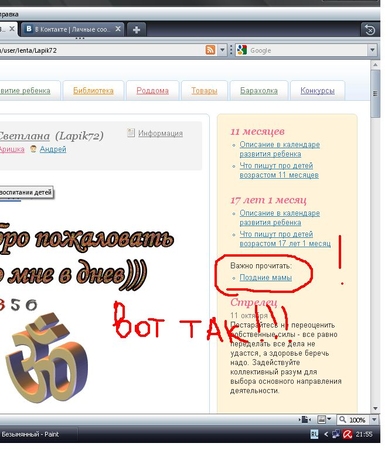Click the Аришка child link
Viewport: 388px width, 450px height.
(12, 149)
